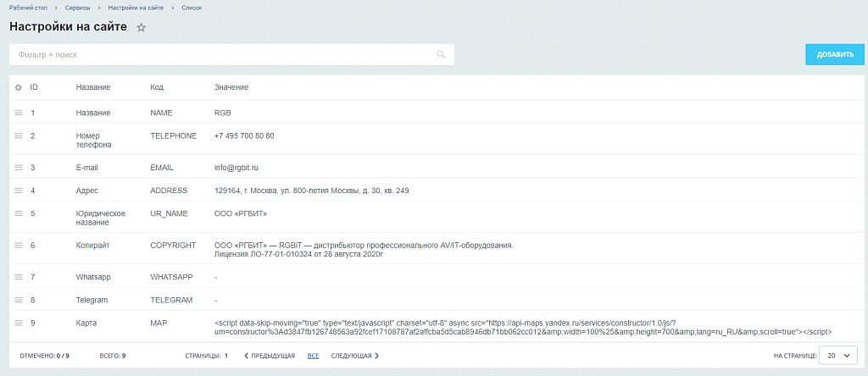The width and height of the screenshot is (868, 376).
Task: Open Сервисы breadcrumb
Action: coord(77,8)
